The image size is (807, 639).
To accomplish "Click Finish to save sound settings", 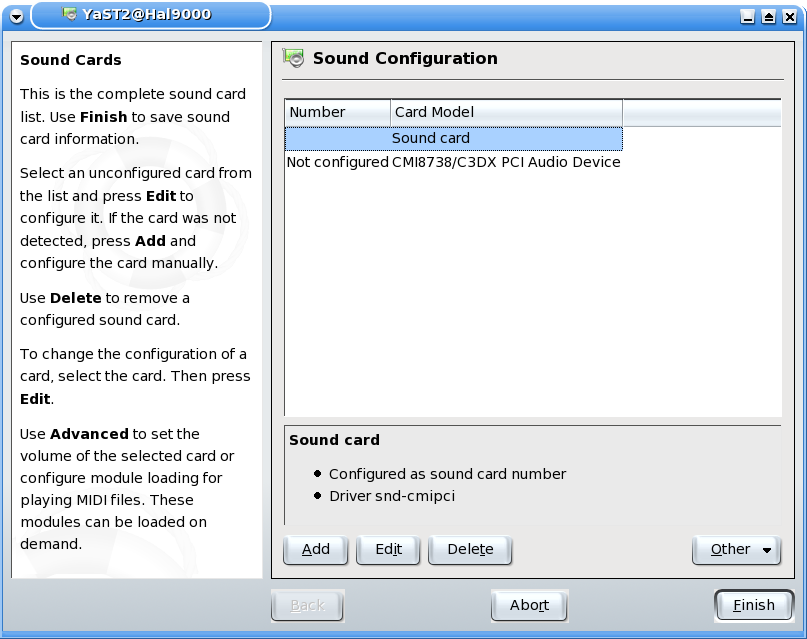I will [754, 606].
